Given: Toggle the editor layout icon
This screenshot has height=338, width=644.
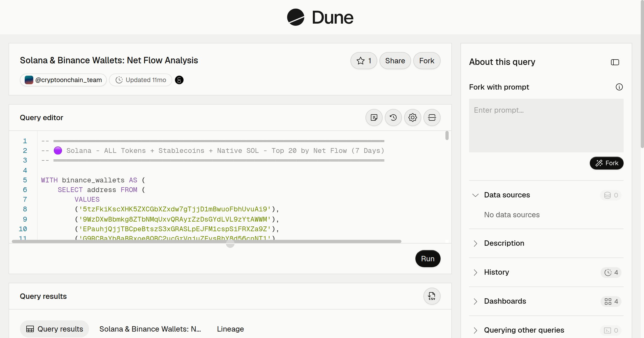Looking at the screenshot, I should coord(432,117).
